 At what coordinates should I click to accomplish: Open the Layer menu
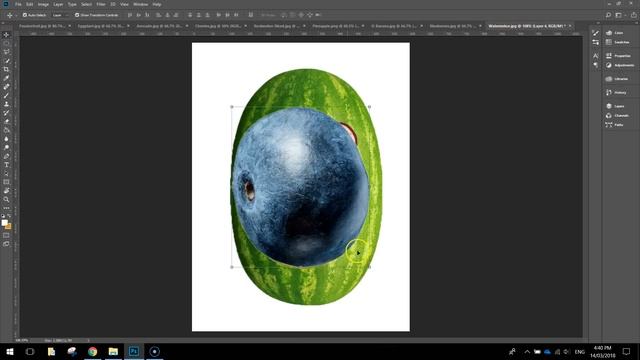click(x=58, y=4)
